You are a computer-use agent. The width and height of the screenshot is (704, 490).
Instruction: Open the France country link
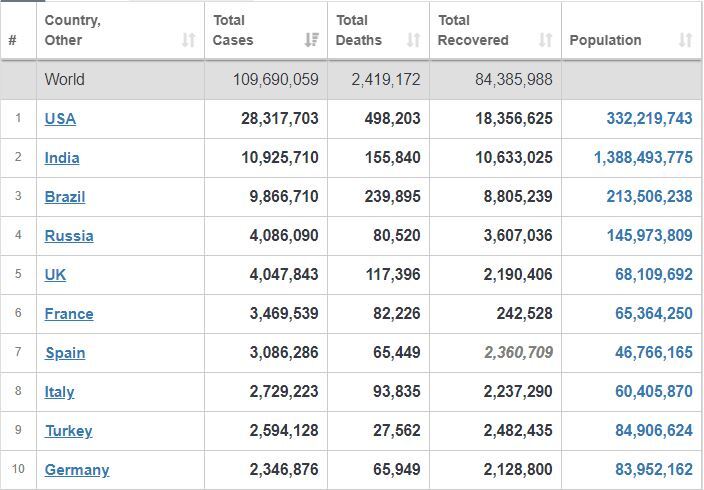(69, 313)
